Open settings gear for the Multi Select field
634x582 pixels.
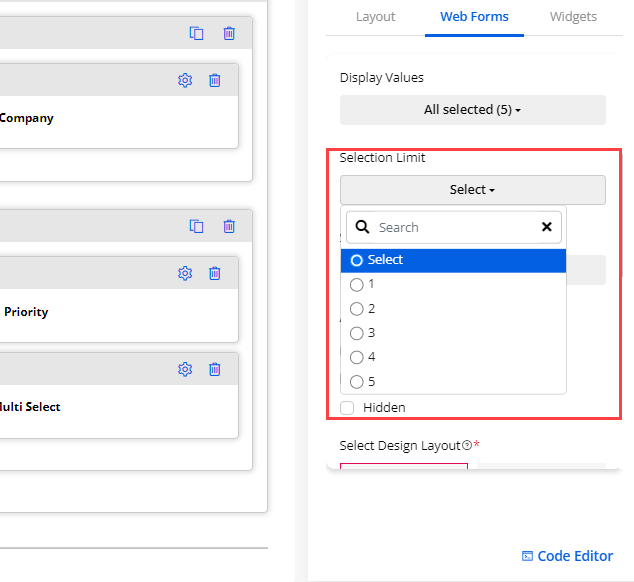coord(184,369)
